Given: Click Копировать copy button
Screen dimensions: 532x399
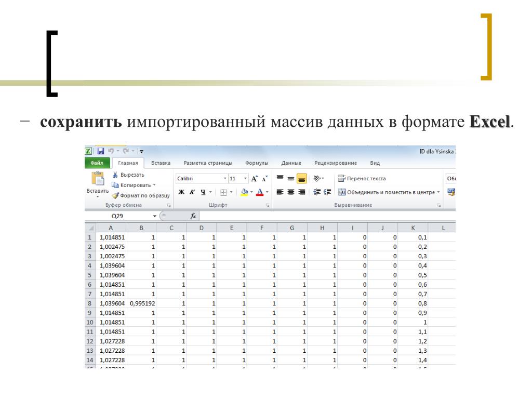Looking at the screenshot, I should click(x=131, y=185).
